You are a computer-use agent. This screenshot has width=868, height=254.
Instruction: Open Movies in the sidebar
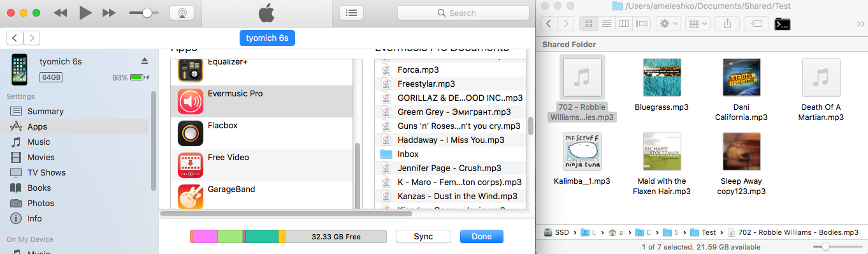41,157
